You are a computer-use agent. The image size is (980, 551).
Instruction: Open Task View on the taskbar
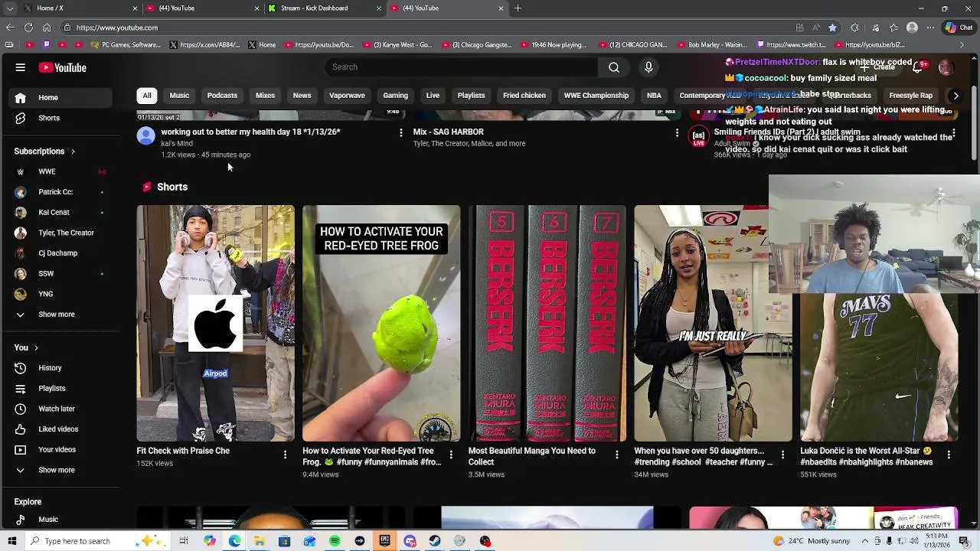click(184, 541)
